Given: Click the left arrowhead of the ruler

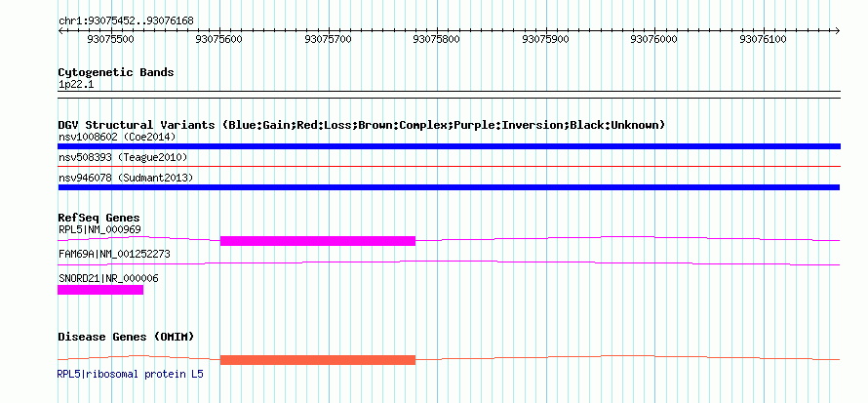Looking at the screenshot, I should [60, 30].
